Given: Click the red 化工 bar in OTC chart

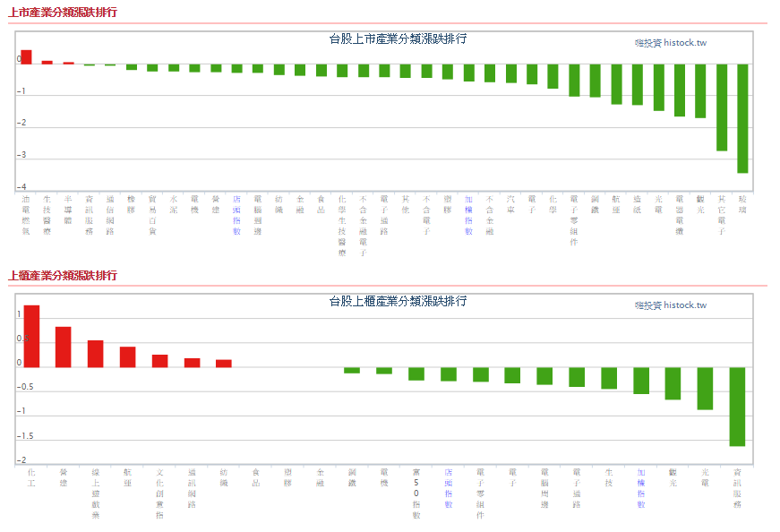Looking at the screenshot, I should point(31,336).
